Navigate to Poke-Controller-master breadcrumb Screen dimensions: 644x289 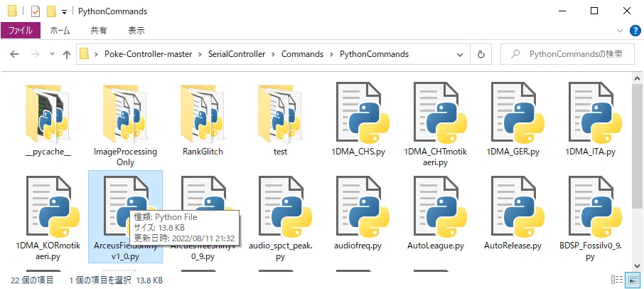[x=149, y=54]
